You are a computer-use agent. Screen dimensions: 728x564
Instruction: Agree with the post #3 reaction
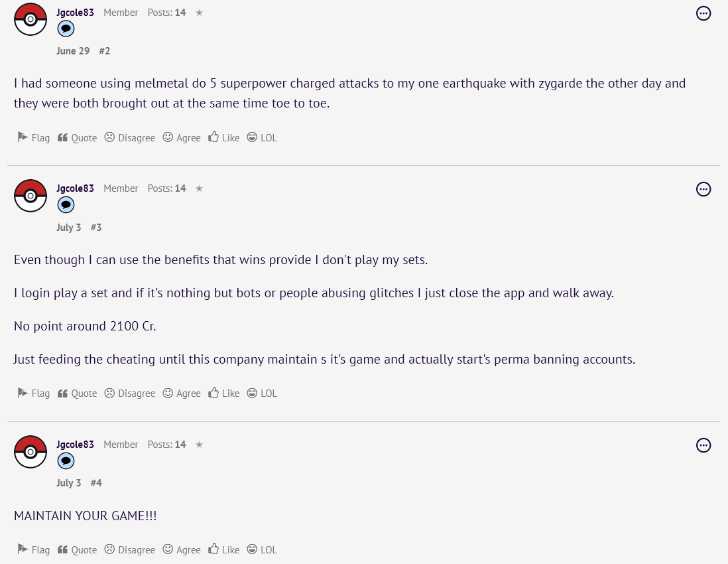pyautogui.click(x=182, y=393)
